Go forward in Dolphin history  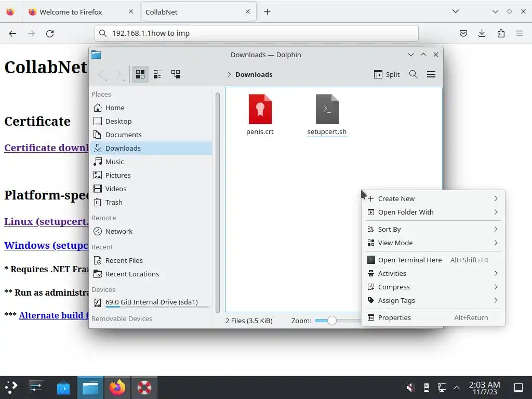click(x=119, y=74)
